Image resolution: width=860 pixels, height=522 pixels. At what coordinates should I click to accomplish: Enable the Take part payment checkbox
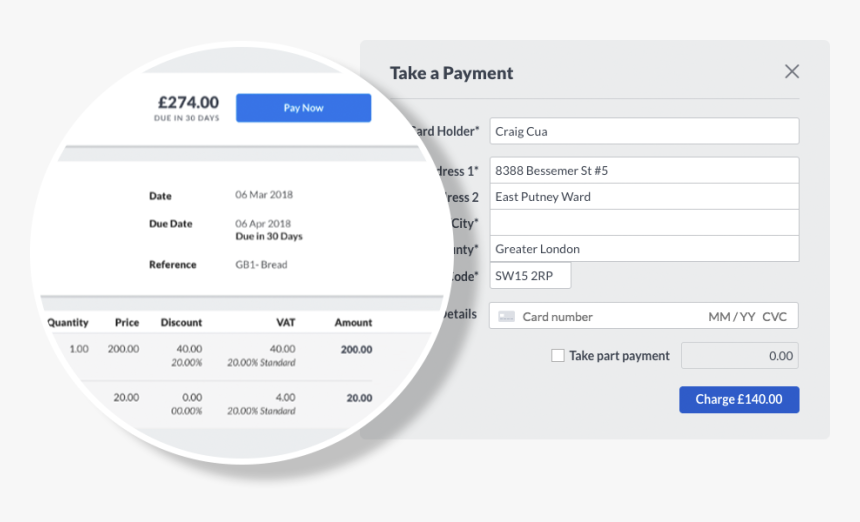[558, 355]
